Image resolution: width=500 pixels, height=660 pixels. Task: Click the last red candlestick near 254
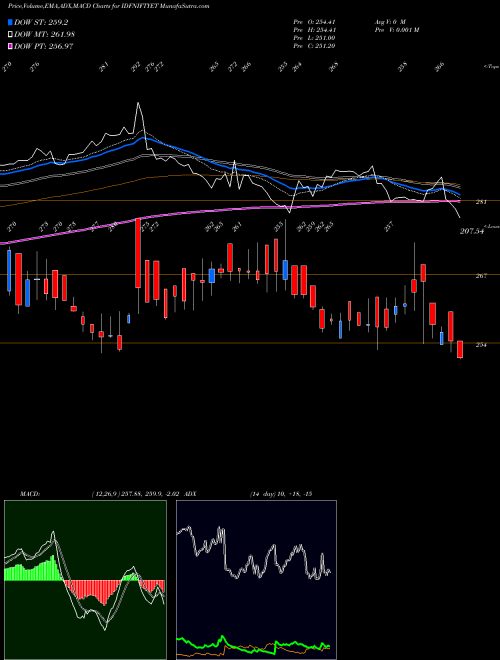(460, 349)
